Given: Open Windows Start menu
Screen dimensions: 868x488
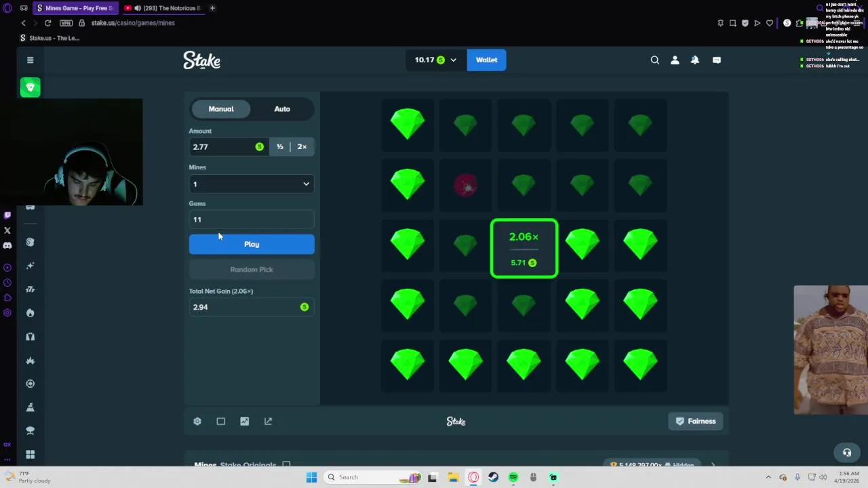Looking at the screenshot, I should pos(311,477).
